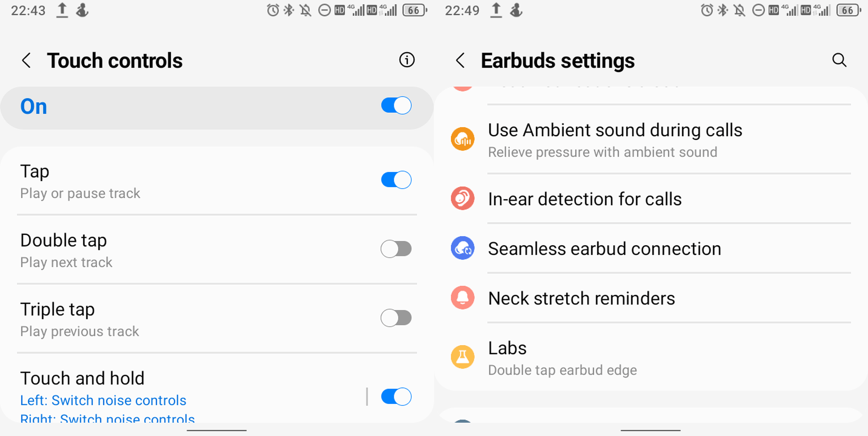
Task: Tap the yellow Labs flask icon
Action: click(463, 357)
